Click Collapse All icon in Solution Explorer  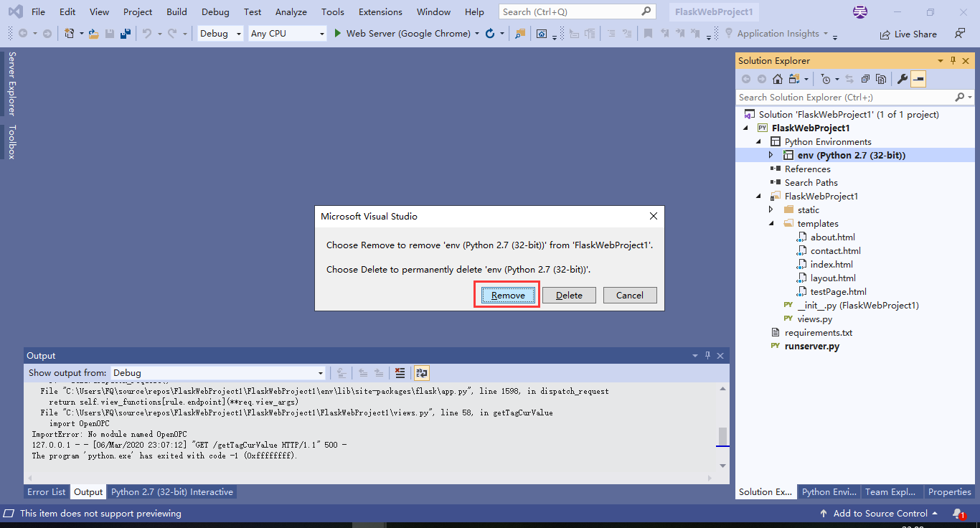(x=866, y=79)
